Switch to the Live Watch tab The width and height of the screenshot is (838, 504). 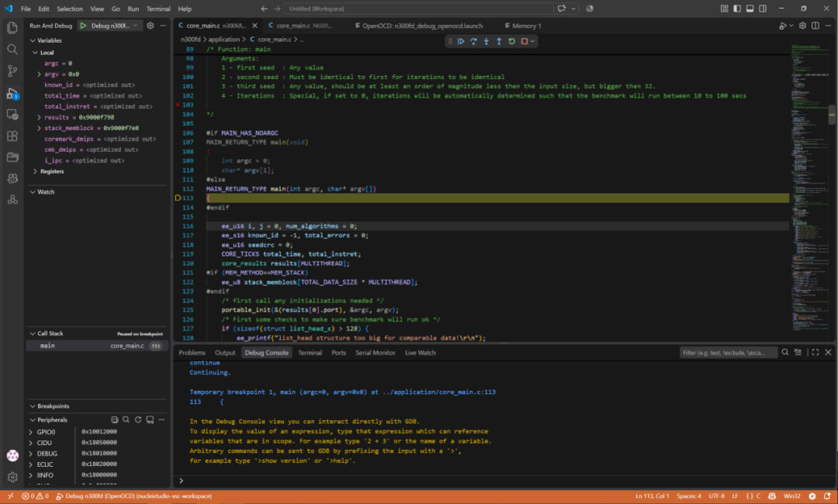[x=420, y=352]
